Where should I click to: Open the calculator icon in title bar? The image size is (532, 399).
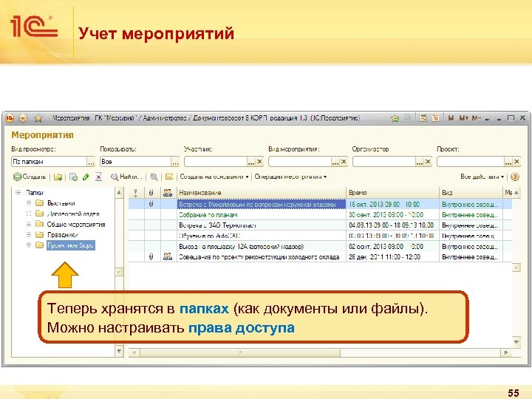point(423,117)
